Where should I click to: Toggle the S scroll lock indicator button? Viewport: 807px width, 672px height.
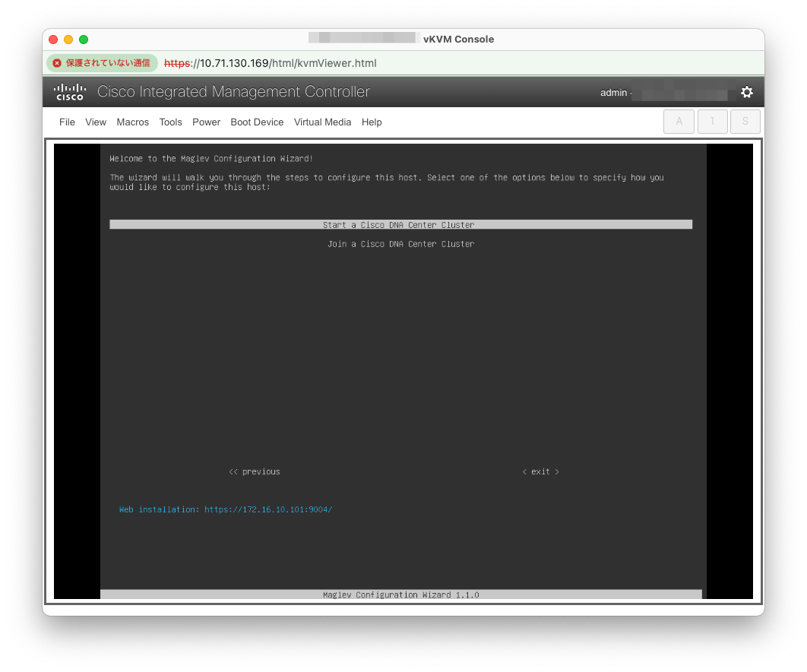(745, 122)
